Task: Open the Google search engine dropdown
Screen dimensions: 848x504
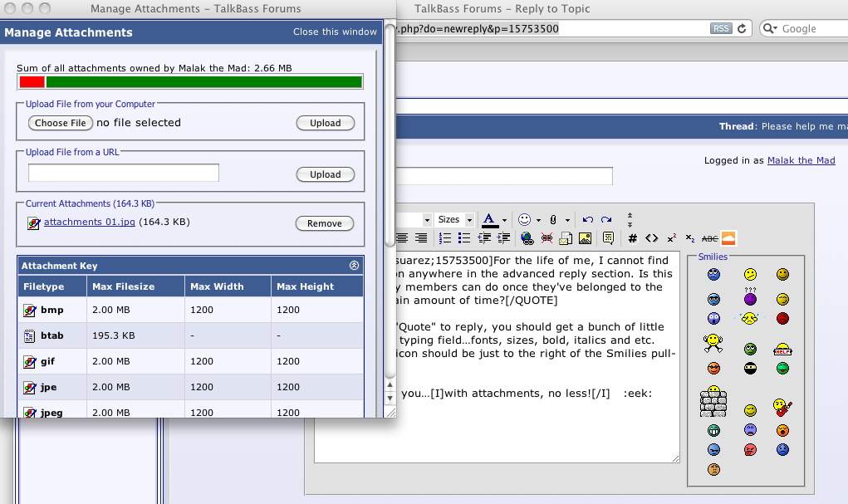Action: pyautogui.click(x=770, y=29)
